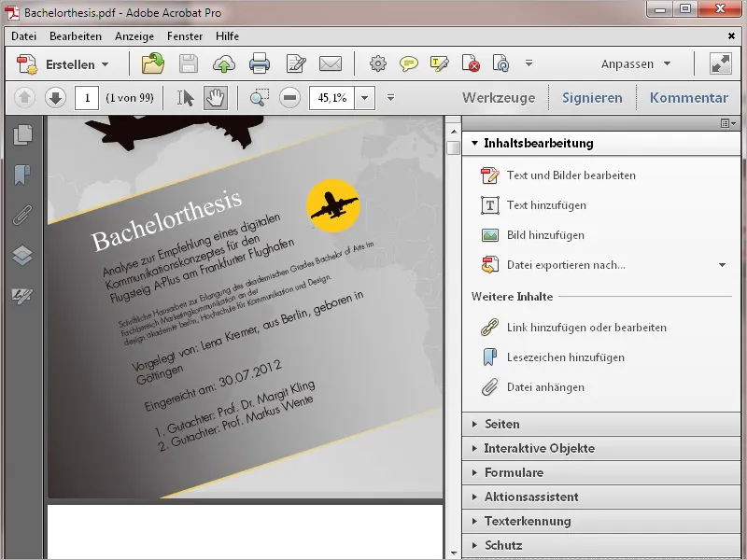This screenshot has width=747, height=560.
Task: Click the panel options menu icon
Action: click(728, 124)
